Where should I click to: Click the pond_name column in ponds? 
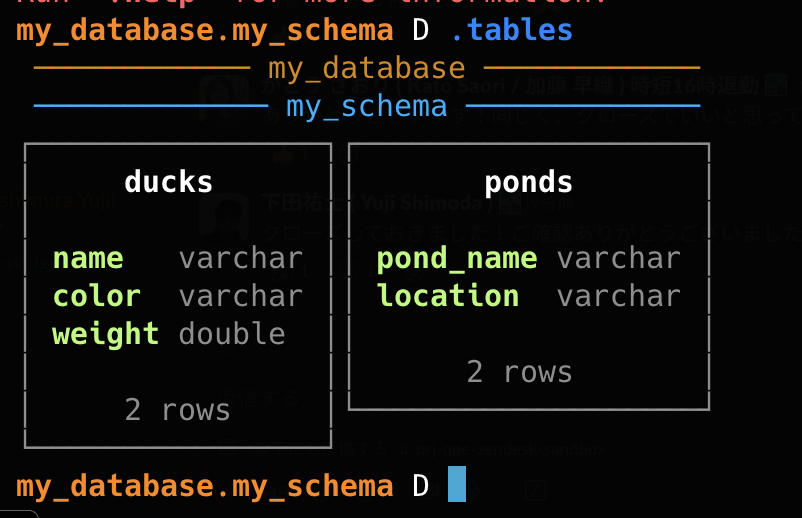[x=456, y=258]
